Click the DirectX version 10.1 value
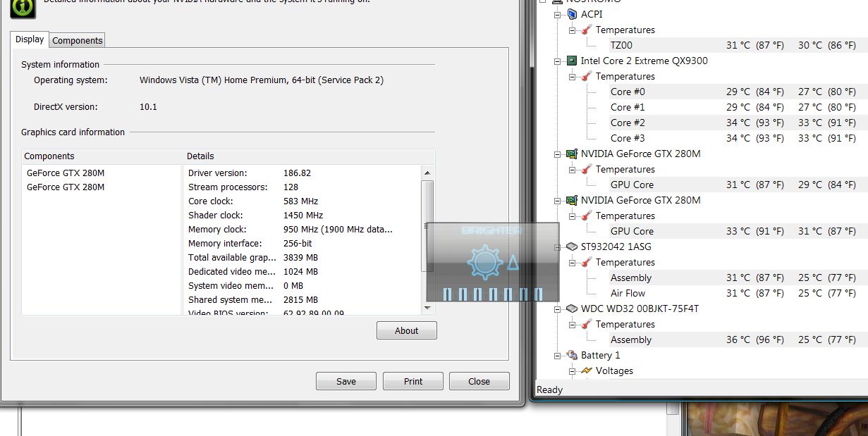This screenshot has height=436, width=868. tap(148, 107)
